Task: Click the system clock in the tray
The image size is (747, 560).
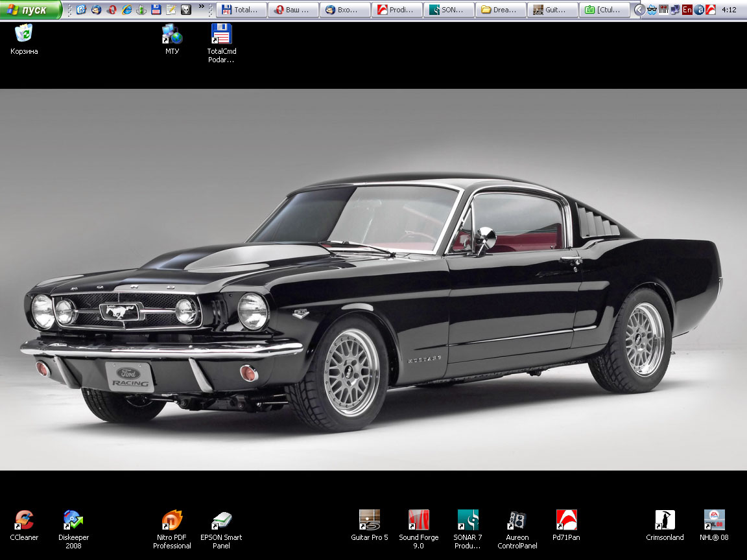Action: click(729, 10)
